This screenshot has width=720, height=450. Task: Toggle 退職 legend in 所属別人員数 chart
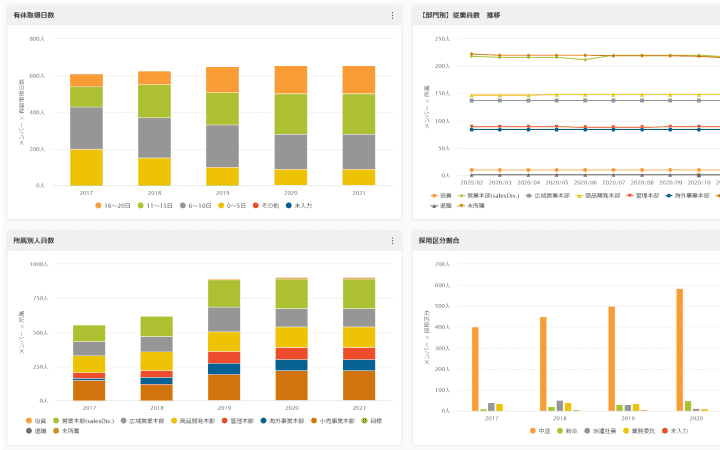coord(36,431)
